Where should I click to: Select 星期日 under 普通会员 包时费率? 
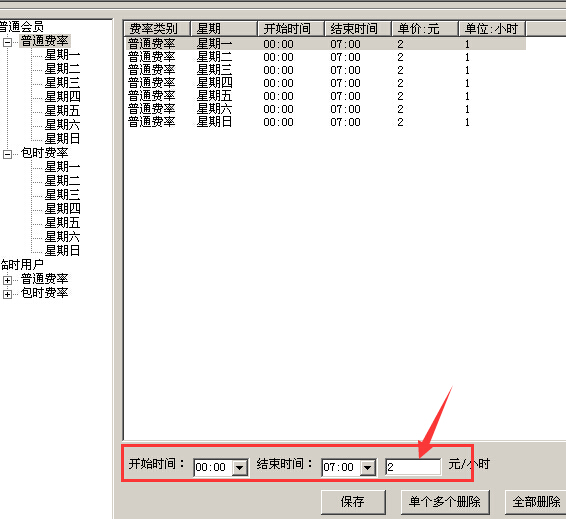pos(62,250)
